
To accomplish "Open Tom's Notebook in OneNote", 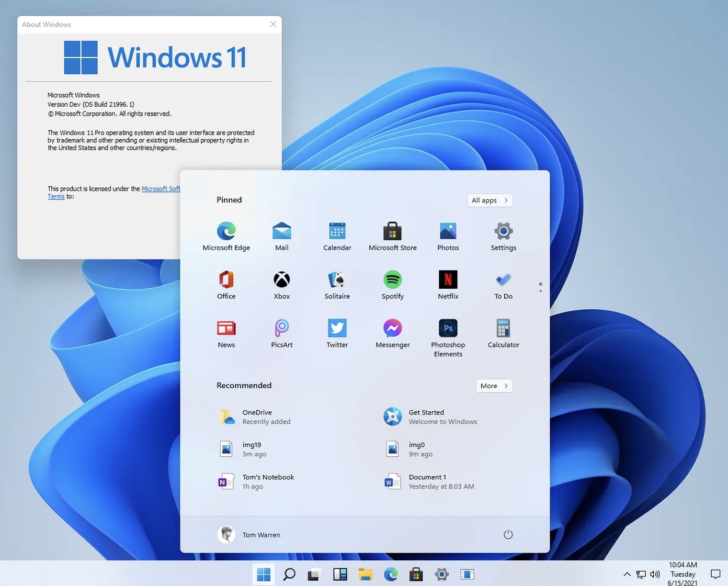I will 267,481.
